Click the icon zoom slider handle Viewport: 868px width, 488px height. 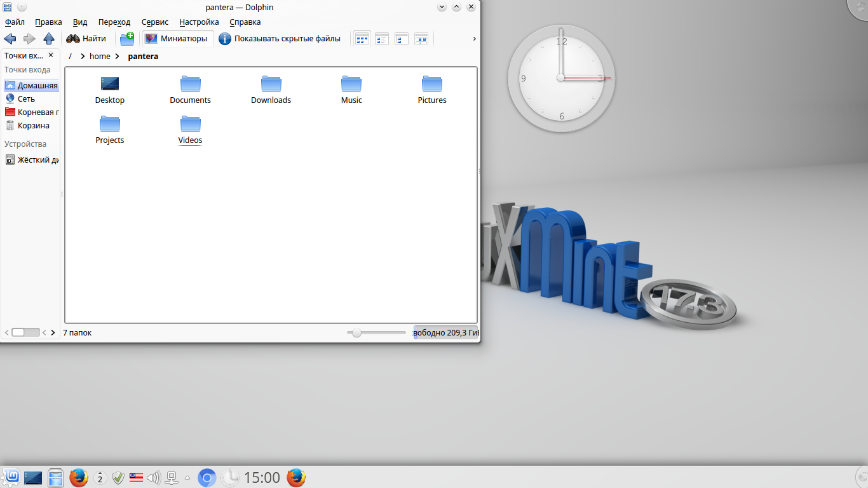click(x=356, y=332)
